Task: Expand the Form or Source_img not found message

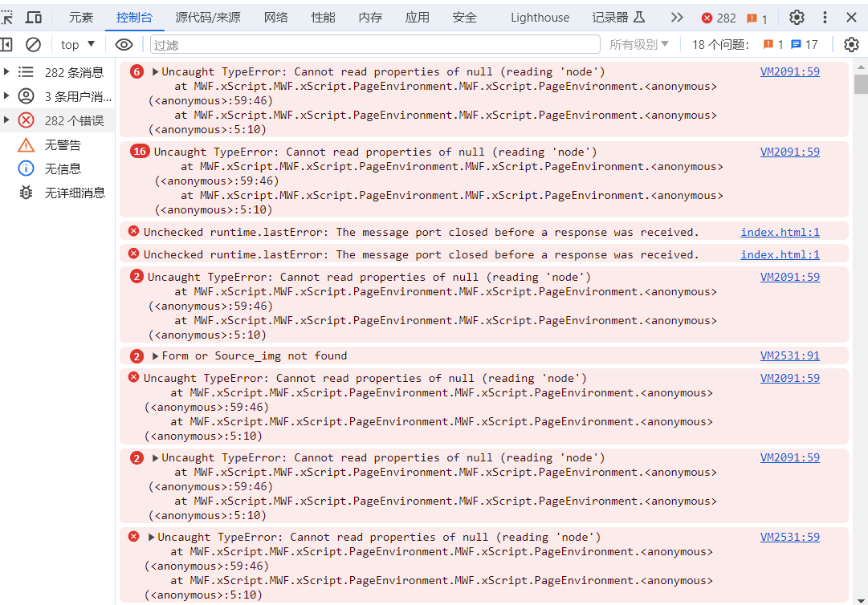Action: [x=156, y=356]
